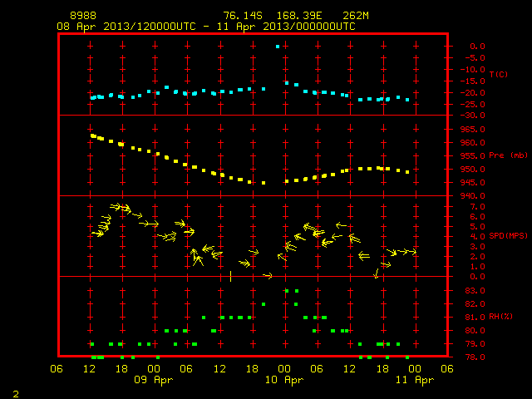This screenshot has height=399, width=532.
Task: Select the date range title text
Action: (206, 27)
